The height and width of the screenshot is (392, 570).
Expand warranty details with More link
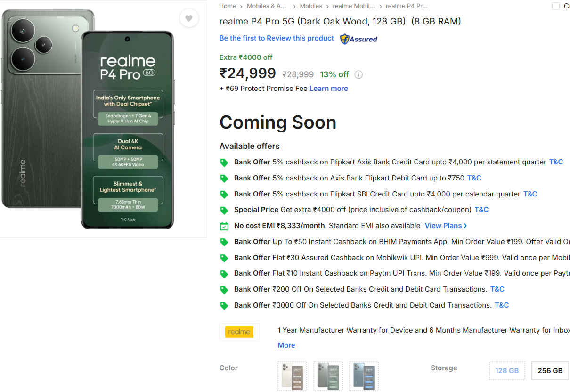click(286, 345)
